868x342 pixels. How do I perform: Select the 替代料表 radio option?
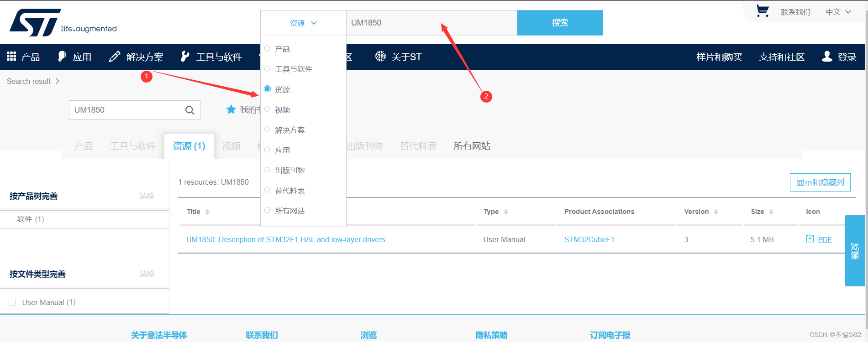pyautogui.click(x=267, y=190)
